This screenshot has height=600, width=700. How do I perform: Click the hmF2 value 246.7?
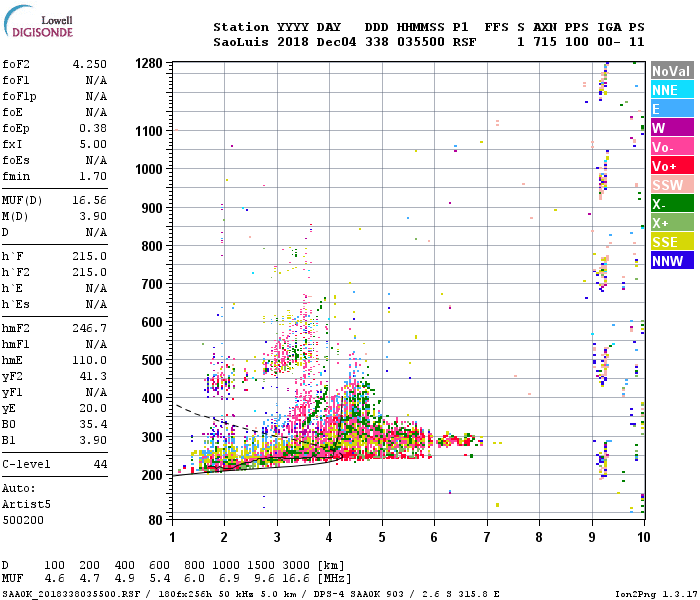[90, 329]
